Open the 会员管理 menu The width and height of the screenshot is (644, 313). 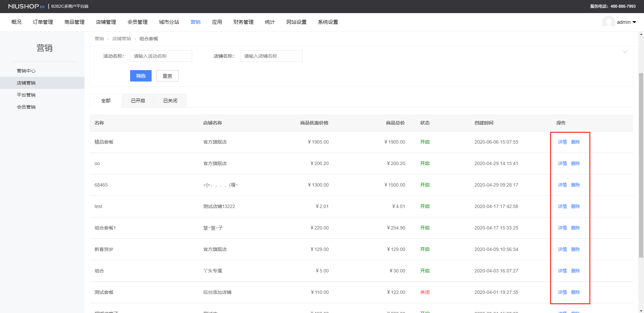click(138, 22)
